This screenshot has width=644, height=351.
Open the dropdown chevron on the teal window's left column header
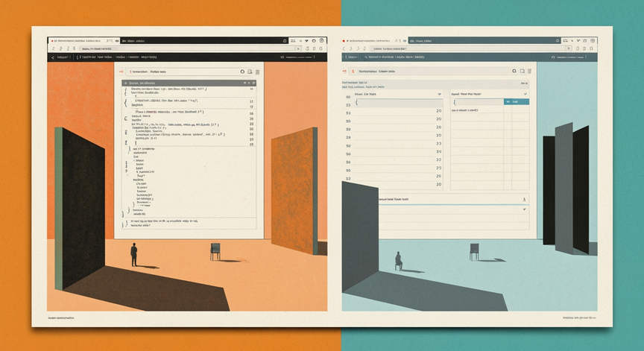tap(439, 94)
